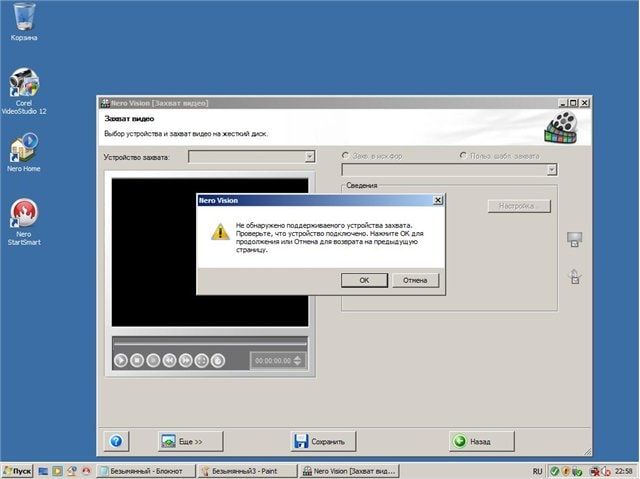This screenshot has width=640, height=479.
Task: Click the Еще >> button
Action: click(x=191, y=441)
